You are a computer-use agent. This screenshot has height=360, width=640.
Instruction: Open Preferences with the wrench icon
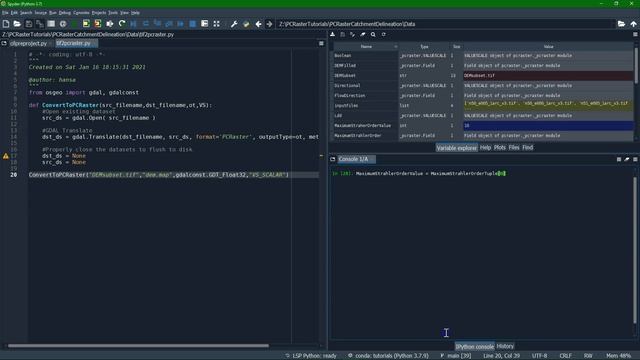[x=234, y=24]
